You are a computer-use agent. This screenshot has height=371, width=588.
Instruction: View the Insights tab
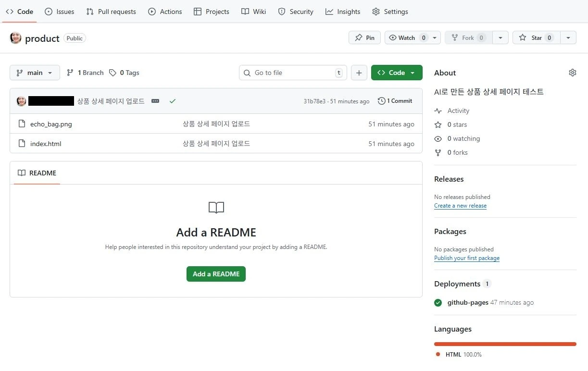pos(343,12)
